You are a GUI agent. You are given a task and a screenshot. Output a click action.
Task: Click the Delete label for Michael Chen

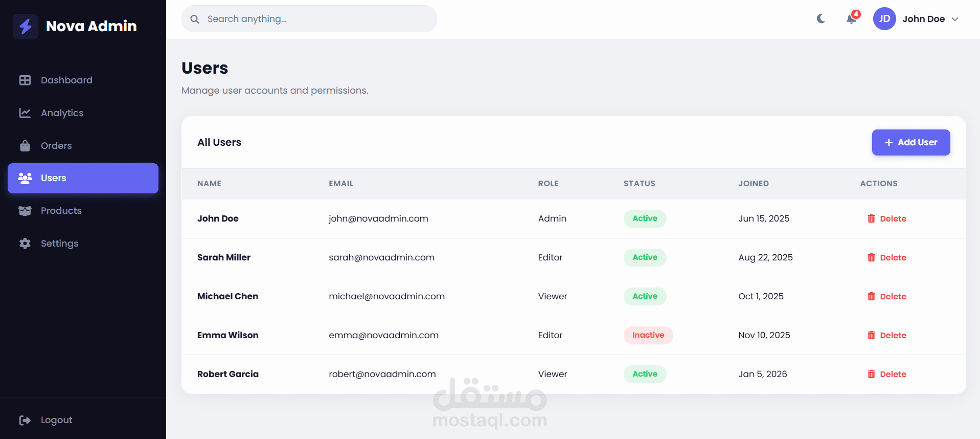pos(893,296)
